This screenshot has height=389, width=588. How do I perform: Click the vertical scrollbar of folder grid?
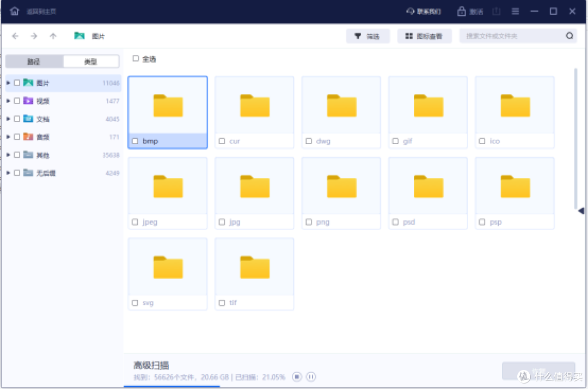point(575,139)
